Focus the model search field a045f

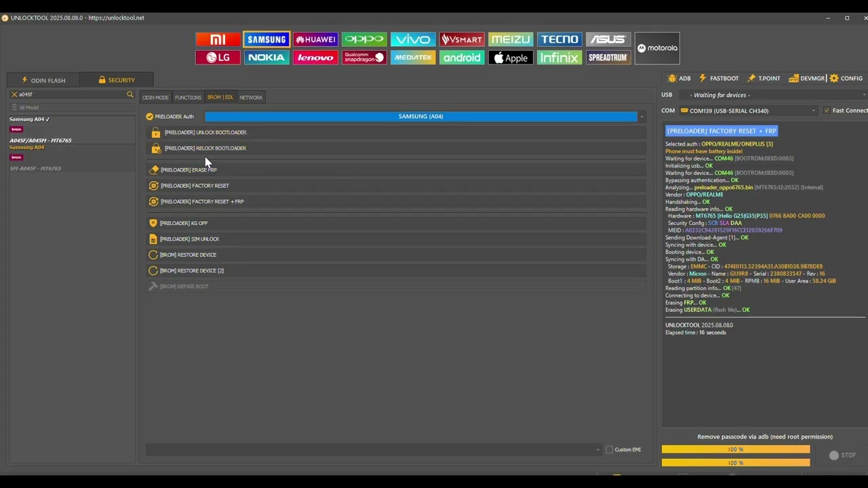click(x=71, y=94)
